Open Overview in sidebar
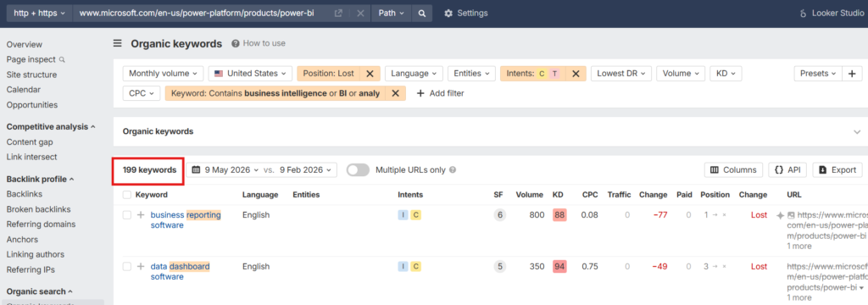Viewport: 868px width, 305px height. coord(25,45)
